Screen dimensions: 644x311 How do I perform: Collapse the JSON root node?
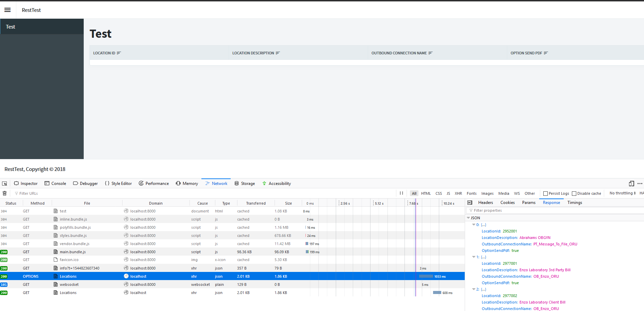(x=468, y=218)
